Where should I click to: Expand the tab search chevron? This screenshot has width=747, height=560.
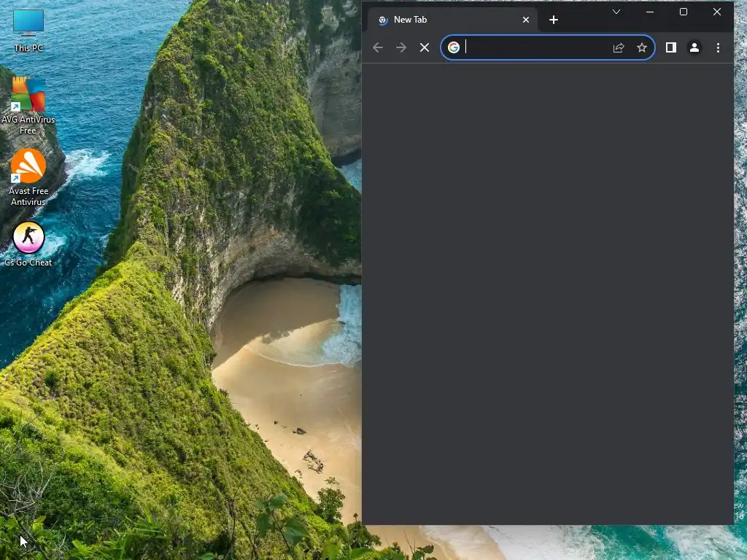click(616, 12)
